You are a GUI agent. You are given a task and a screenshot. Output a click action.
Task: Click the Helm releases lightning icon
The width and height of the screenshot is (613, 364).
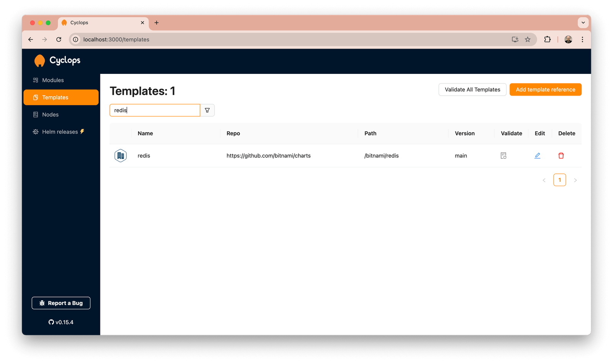click(x=83, y=131)
